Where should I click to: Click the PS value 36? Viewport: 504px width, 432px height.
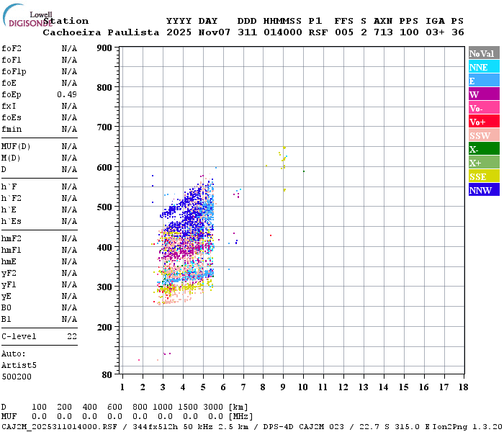457,32
